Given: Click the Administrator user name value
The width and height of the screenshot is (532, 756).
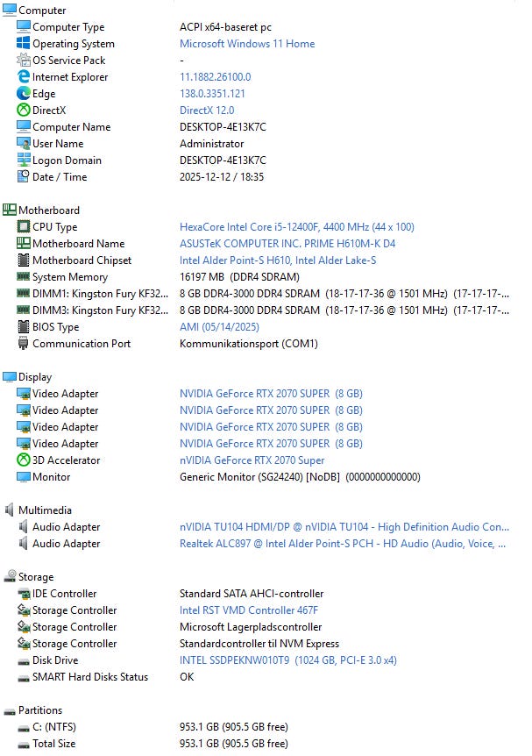Looking at the screenshot, I should click(x=211, y=144).
